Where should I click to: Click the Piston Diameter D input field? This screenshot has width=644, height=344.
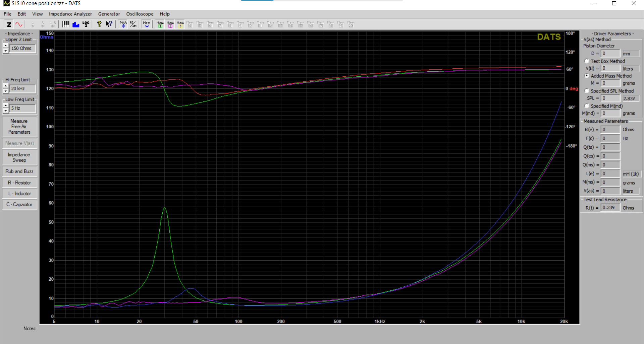[610, 53]
